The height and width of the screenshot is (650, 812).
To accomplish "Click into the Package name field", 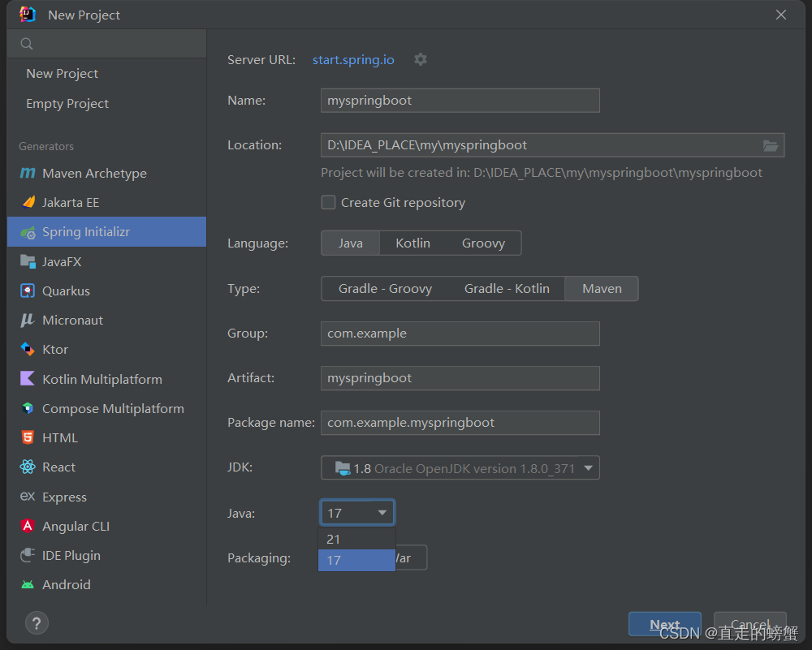I will click(460, 423).
